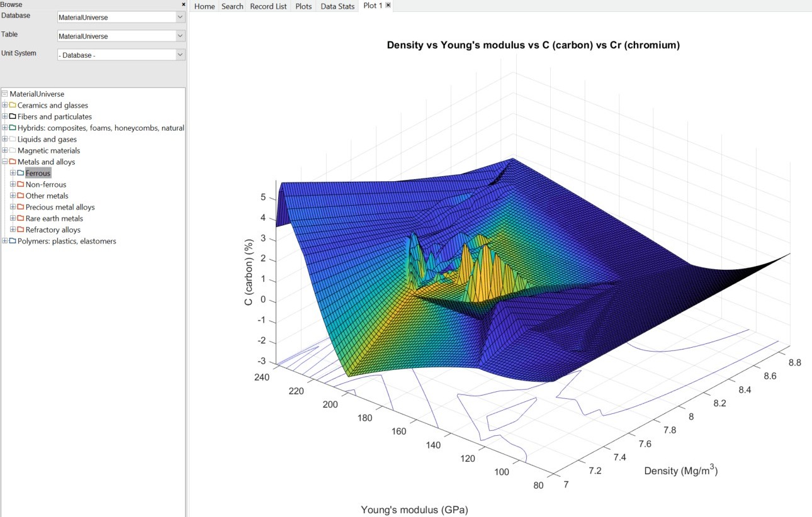Select Refractory alloys in the tree
This screenshot has width=812, height=517.
click(x=53, y=230)
